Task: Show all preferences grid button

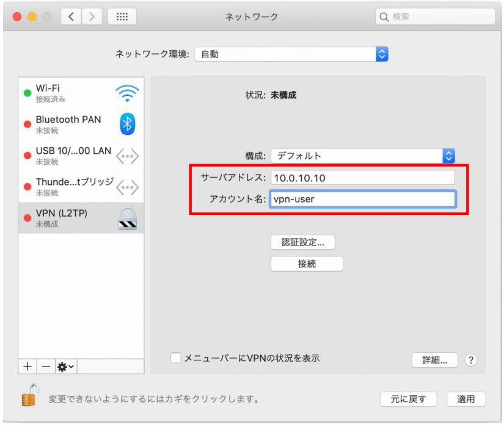Action: click(122, 17)
